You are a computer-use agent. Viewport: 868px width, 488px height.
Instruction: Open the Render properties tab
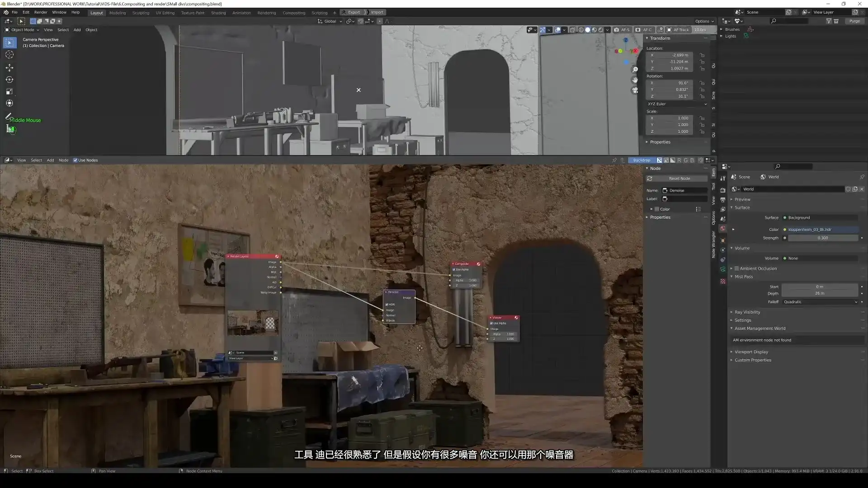pos(723,190)
